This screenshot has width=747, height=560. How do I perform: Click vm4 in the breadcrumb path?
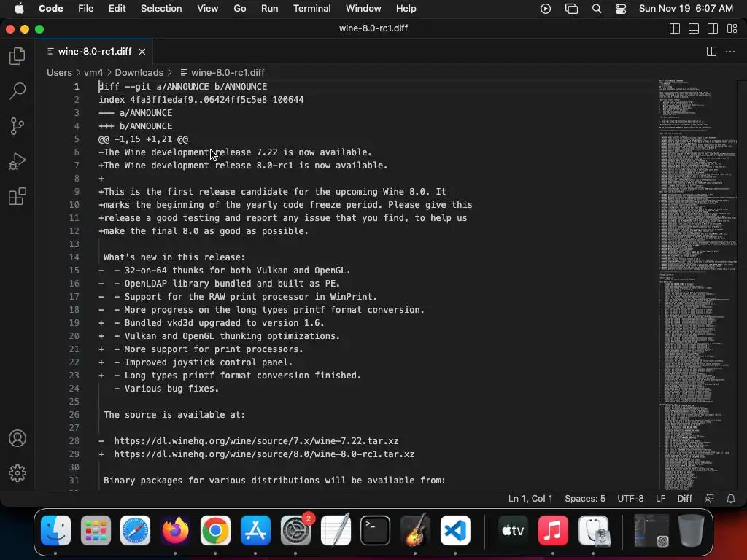pos(93,72)
